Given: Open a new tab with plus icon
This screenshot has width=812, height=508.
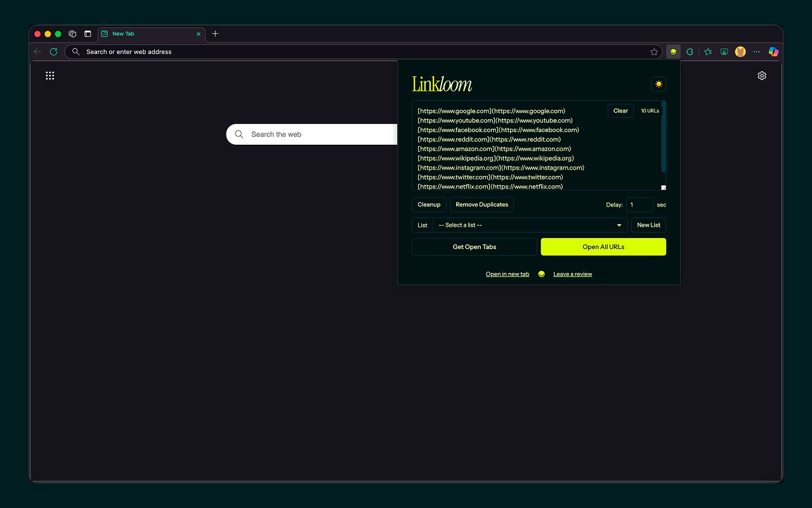Looking at the screenshot, I should pyautogui.click(x=215, y=34).
